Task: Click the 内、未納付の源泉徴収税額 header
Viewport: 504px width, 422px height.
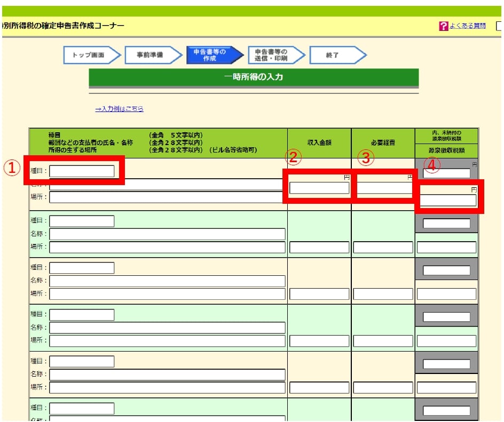Action: pyautogui.click(x=446, y=136)
